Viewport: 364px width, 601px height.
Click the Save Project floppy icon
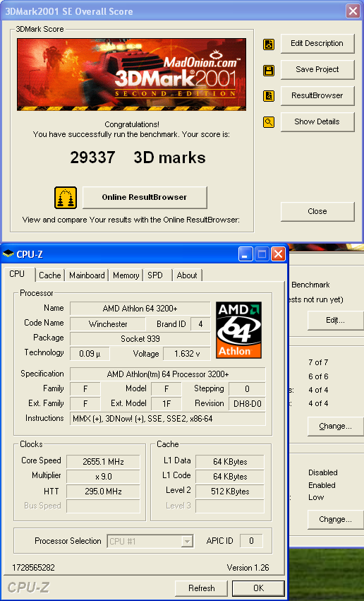(269, 71)
